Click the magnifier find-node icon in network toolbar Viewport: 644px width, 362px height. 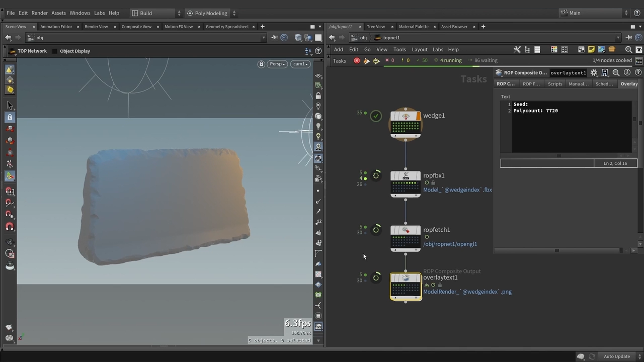(x=628, y=49)
